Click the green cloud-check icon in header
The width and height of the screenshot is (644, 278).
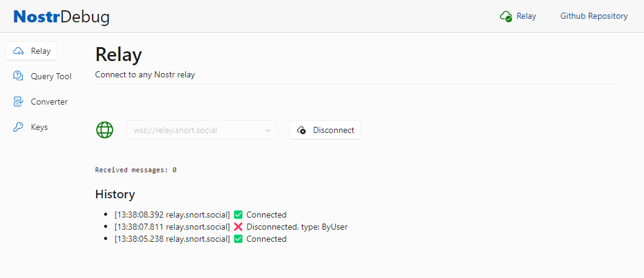pyautogui.click(x=506, y=16)
